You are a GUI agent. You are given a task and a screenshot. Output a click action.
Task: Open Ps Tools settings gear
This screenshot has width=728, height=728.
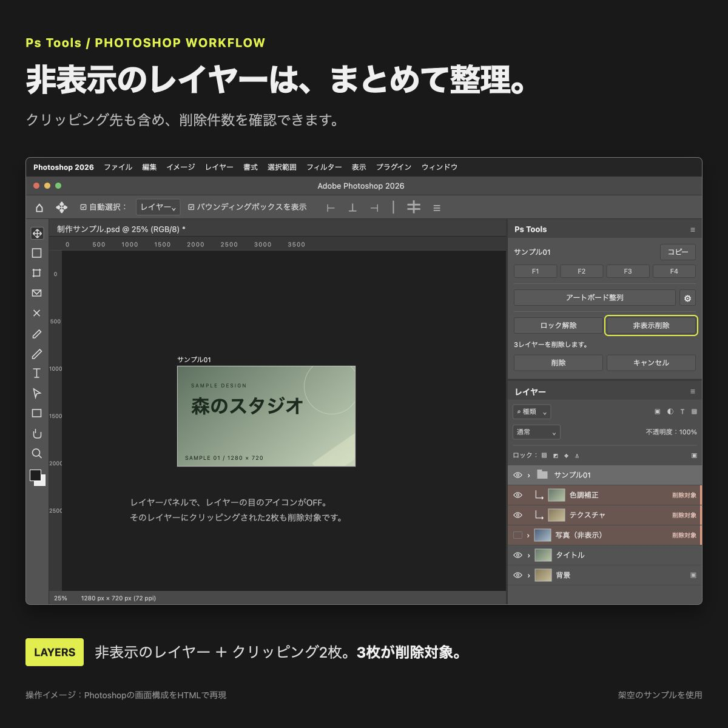click(687, 298)
